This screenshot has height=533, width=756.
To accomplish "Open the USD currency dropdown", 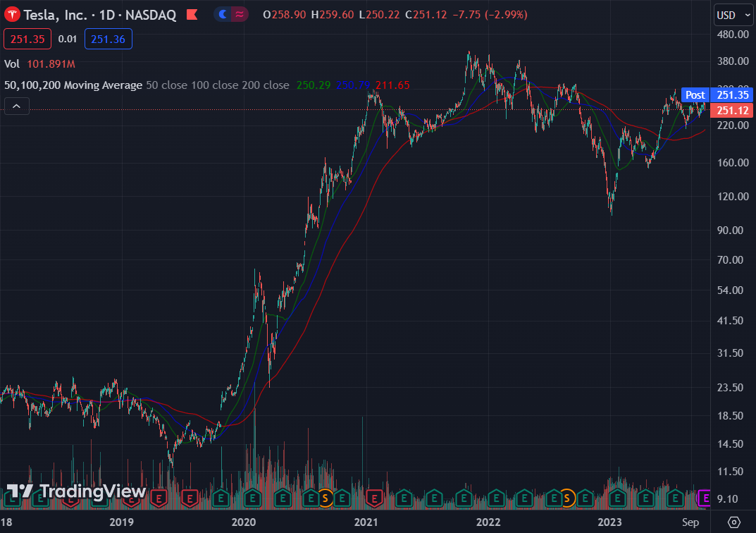I will click(x=733, y=15).
